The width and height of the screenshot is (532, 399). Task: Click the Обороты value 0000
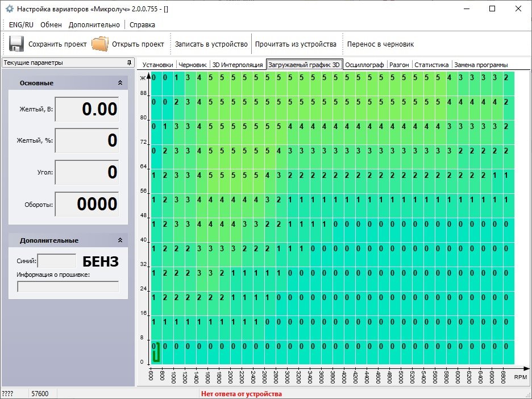87,204
